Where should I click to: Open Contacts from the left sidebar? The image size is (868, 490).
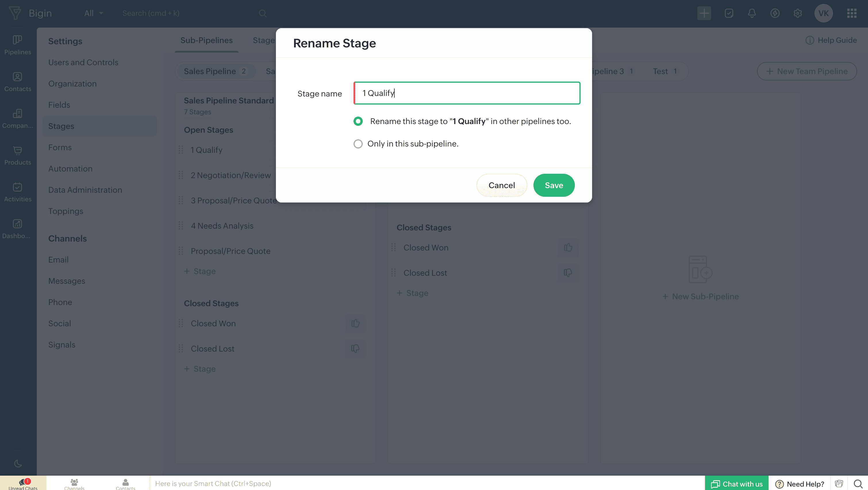[x=18, y=82]
